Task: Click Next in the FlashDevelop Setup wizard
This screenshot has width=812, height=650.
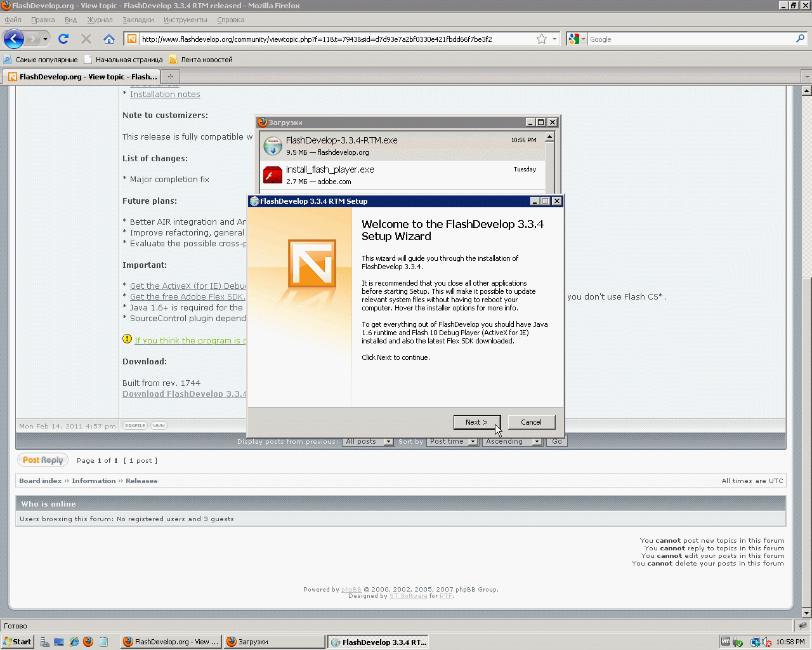Action: (477, 422)
